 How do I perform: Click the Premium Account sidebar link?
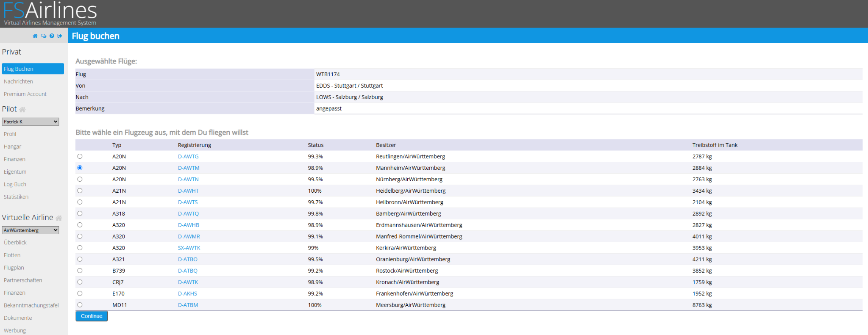pos(25,94)
